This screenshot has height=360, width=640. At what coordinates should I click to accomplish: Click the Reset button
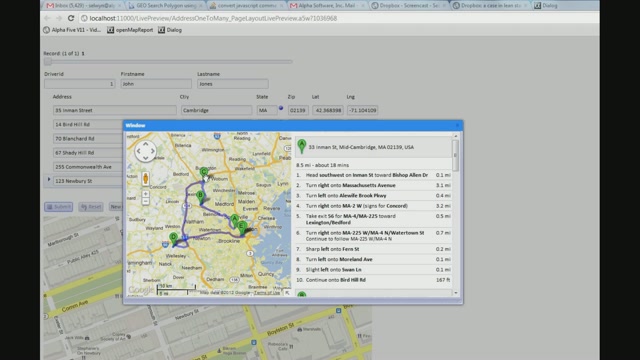(x=91, y=207)
